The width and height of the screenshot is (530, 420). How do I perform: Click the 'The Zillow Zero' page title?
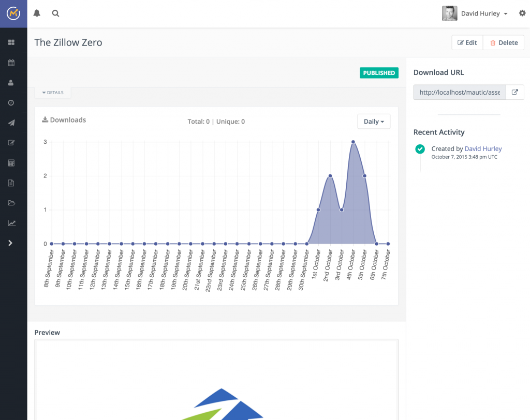tap(68, 42)
